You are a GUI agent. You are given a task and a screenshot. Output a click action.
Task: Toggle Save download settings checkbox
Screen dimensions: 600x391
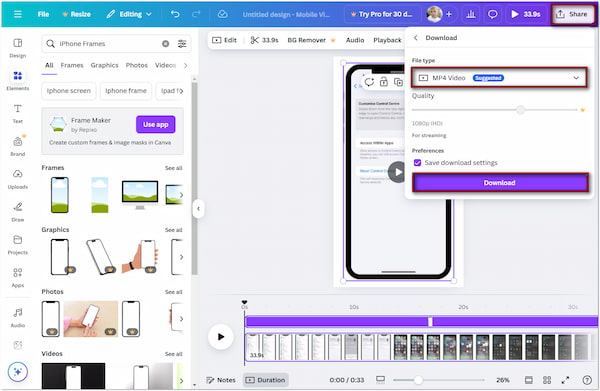417,163
